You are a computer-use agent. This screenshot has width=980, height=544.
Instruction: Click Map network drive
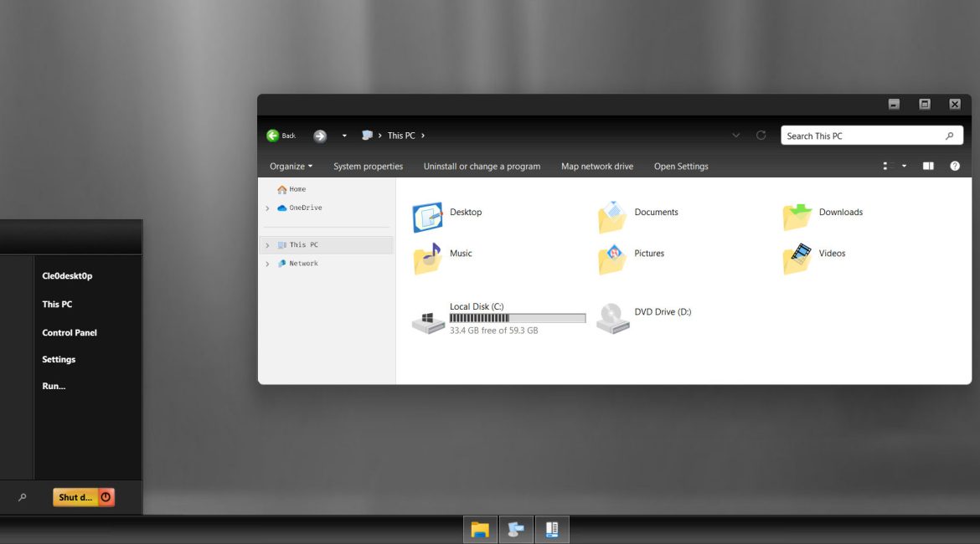tap(596, 167)
